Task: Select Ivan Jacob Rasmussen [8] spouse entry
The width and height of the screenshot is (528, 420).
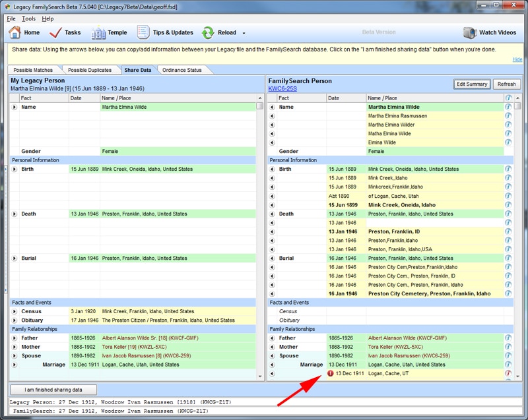Action: (x=147, y=356)
